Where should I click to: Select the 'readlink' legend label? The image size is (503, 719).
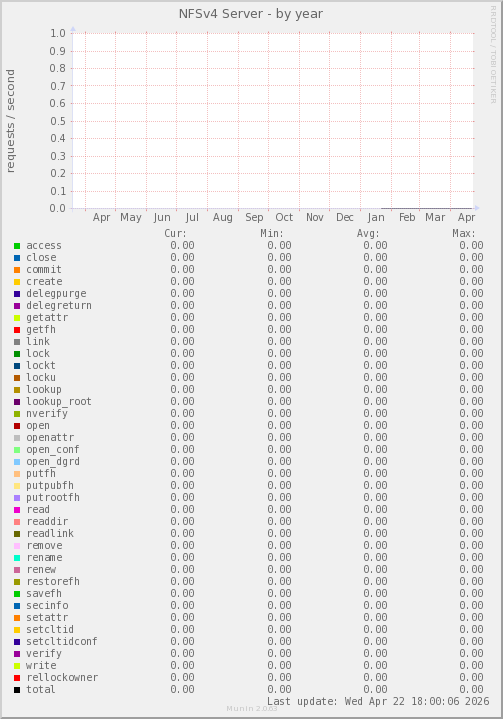[x=50, y=533]
